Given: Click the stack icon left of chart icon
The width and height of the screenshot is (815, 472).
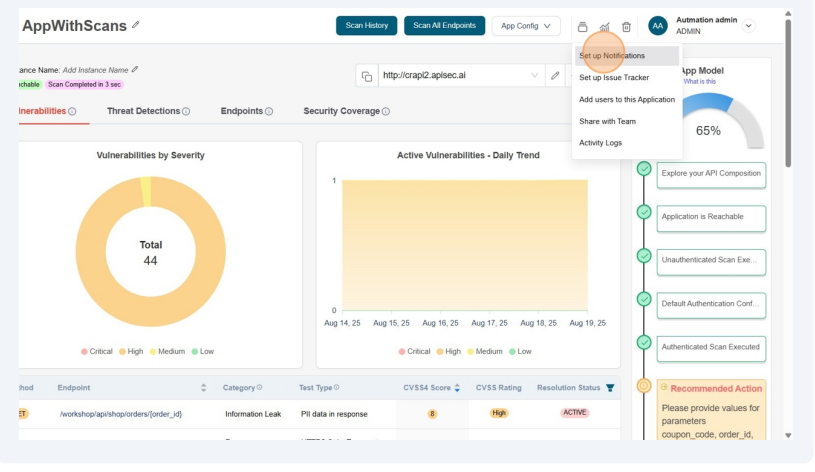Looking at the screenshot, I should pos(582,27).
